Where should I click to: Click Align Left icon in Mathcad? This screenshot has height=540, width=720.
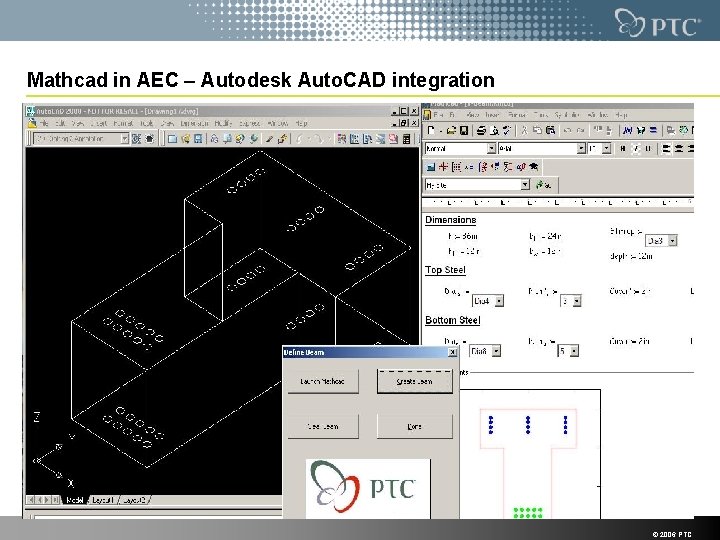point(666,148)
